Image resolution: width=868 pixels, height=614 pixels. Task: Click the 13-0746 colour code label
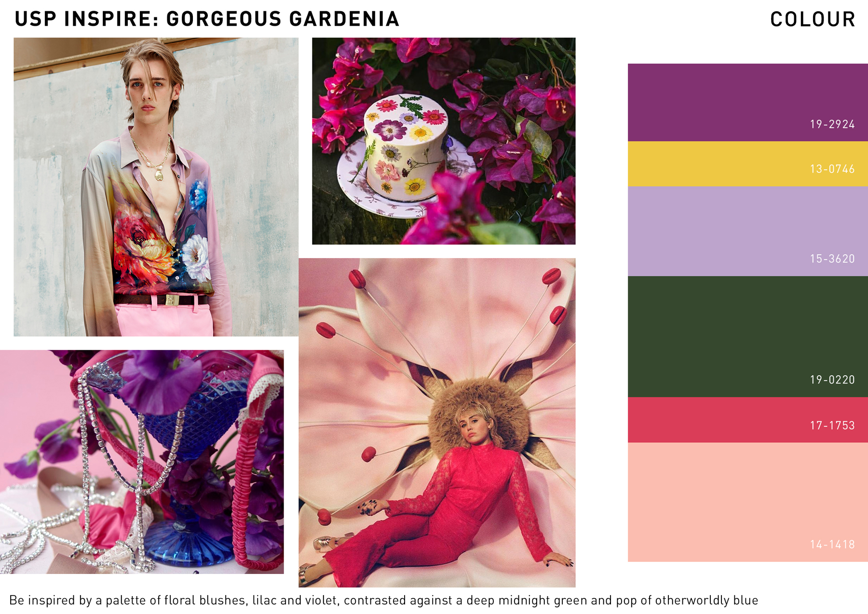point(832,169)
